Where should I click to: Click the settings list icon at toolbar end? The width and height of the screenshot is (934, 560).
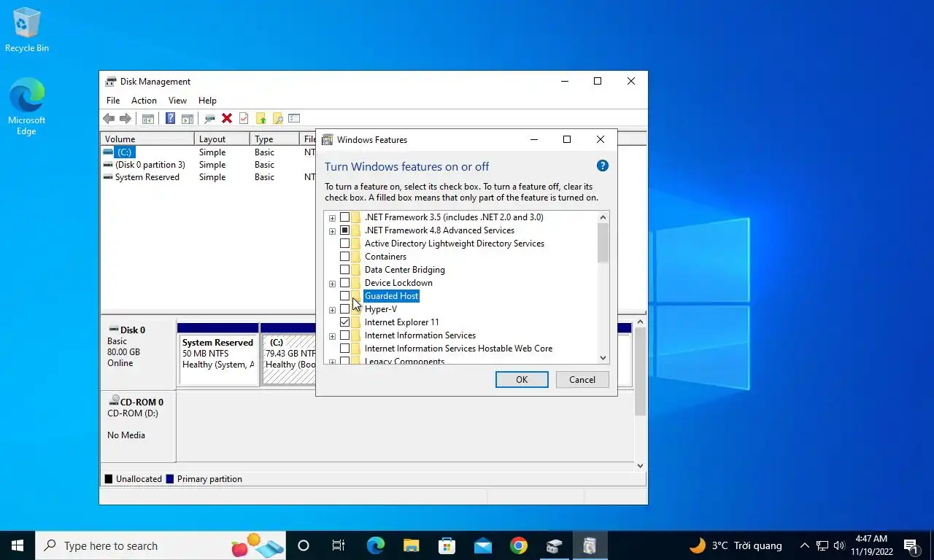(x=294, y=119)
